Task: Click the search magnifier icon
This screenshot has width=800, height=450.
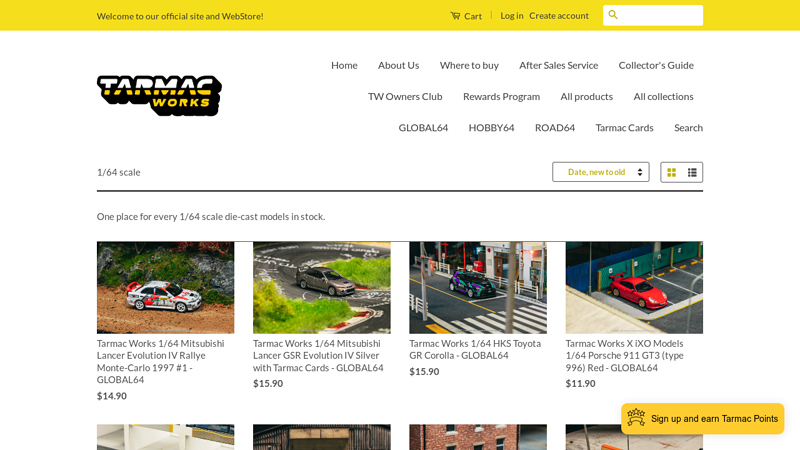Action: coord(613,15)
